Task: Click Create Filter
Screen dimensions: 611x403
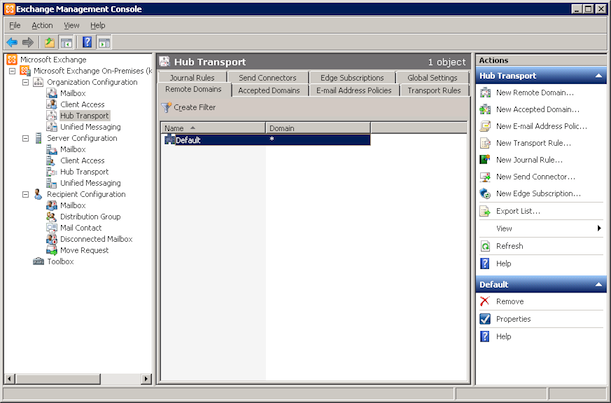Action: tap(189, 107)
